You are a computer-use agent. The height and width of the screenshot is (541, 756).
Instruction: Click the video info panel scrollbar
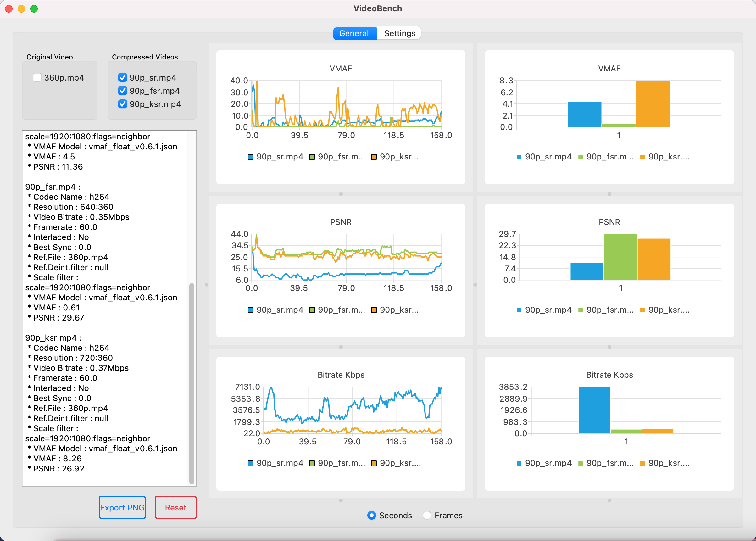click(192, 383)
